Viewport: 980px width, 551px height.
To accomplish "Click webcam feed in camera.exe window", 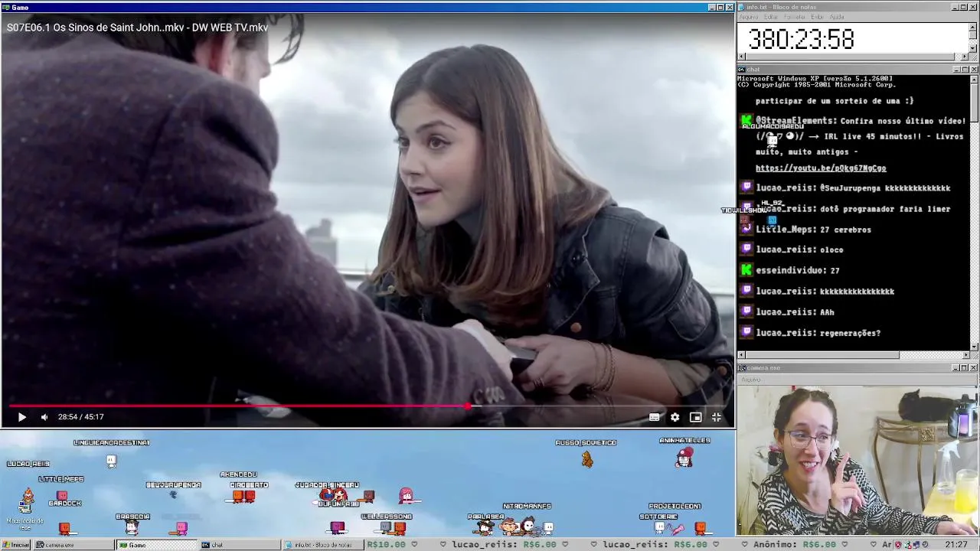I will [857, 460].
